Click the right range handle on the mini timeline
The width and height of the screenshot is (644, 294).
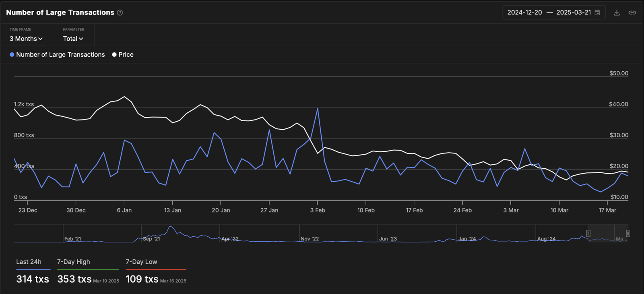(x=627, y=234)
